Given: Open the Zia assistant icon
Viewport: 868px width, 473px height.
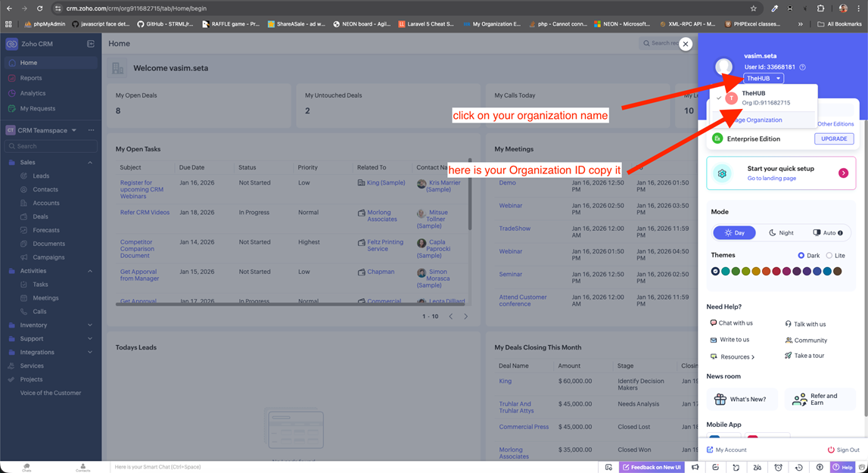Looking at the screenshot, I should tap(757, 468).
